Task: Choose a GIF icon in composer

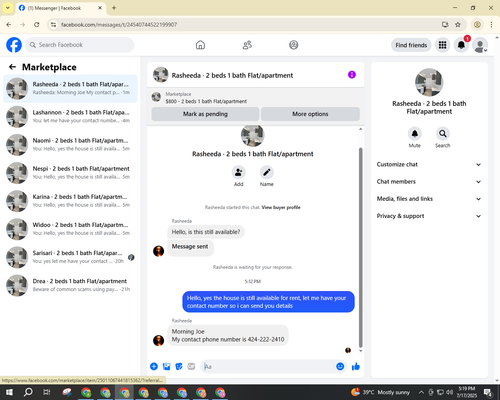Action: click(191, 367)
